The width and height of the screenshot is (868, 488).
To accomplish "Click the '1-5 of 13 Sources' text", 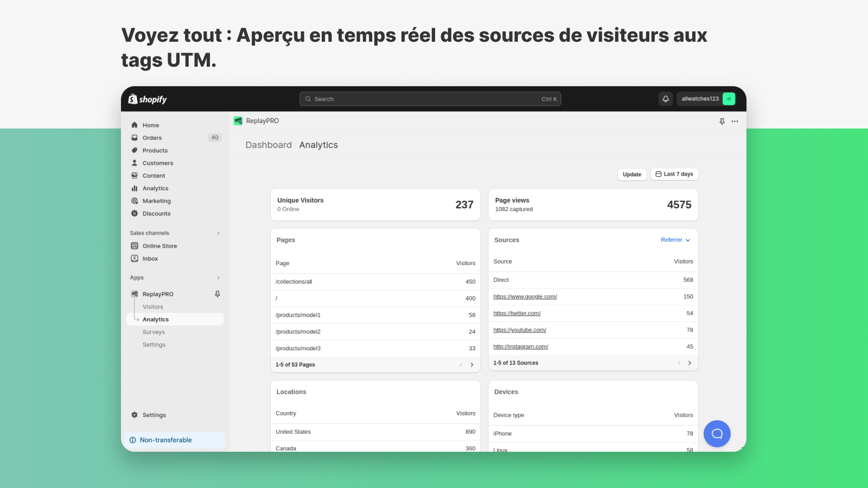I will pos(515,363).
